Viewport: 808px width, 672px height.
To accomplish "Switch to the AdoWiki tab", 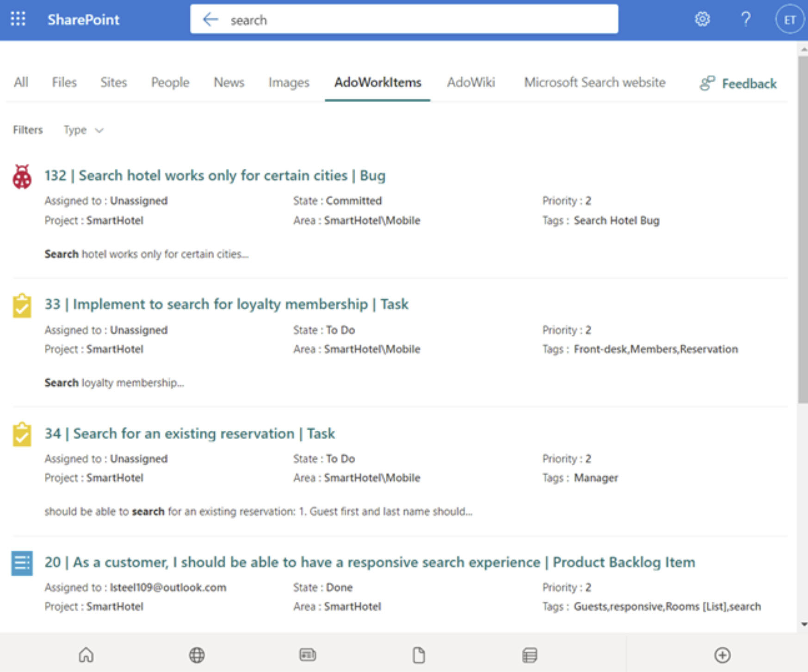I will pos(471,82).
